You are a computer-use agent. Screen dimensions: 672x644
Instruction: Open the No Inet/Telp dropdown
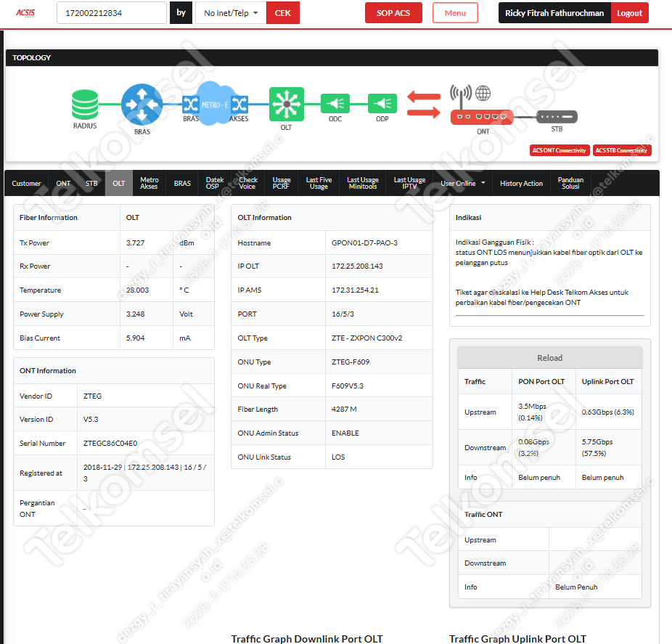point(231,13)
